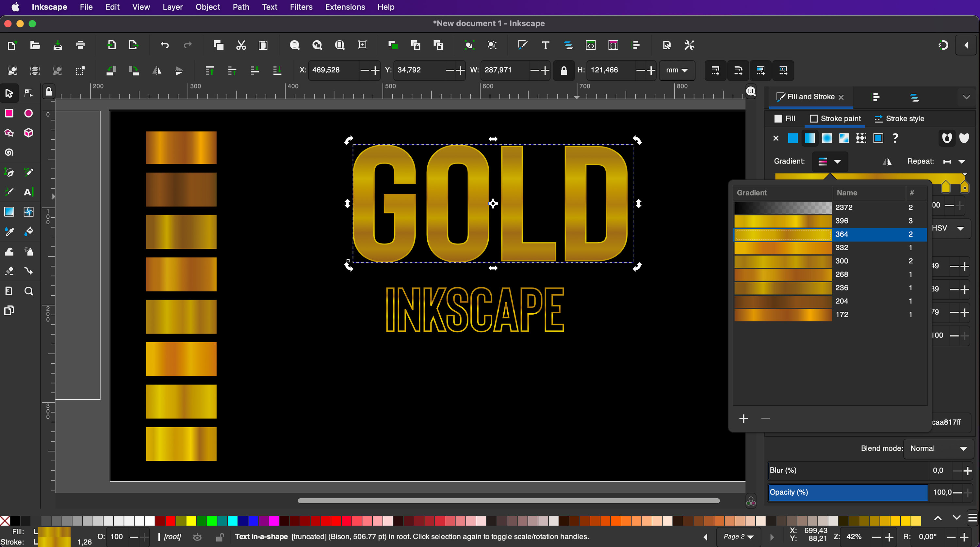980x547 pixels.
Task: Open the XML editor from the toolbar
Action: (x=590, y=45)
